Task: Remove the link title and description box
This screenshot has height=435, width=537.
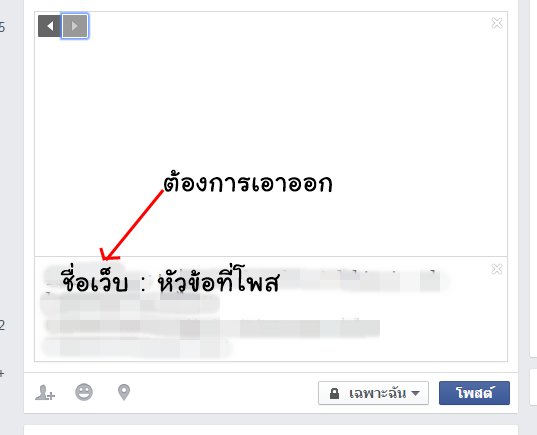Action: 497,269
